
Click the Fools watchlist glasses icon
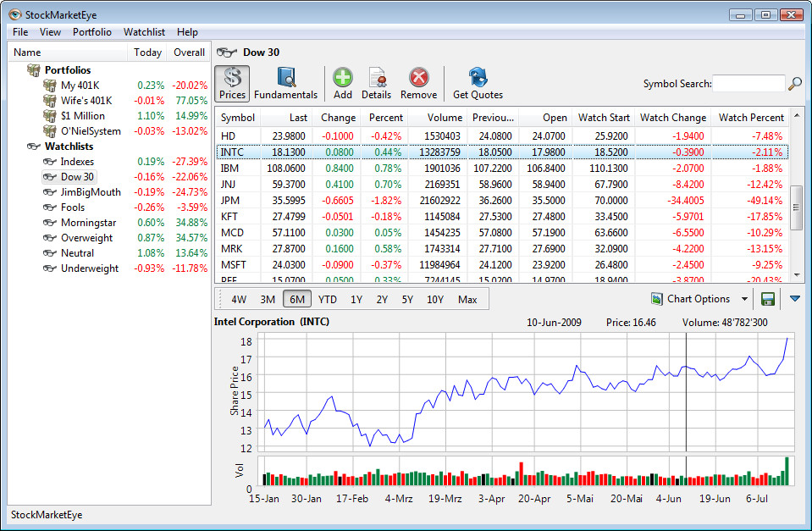[50, 207]
